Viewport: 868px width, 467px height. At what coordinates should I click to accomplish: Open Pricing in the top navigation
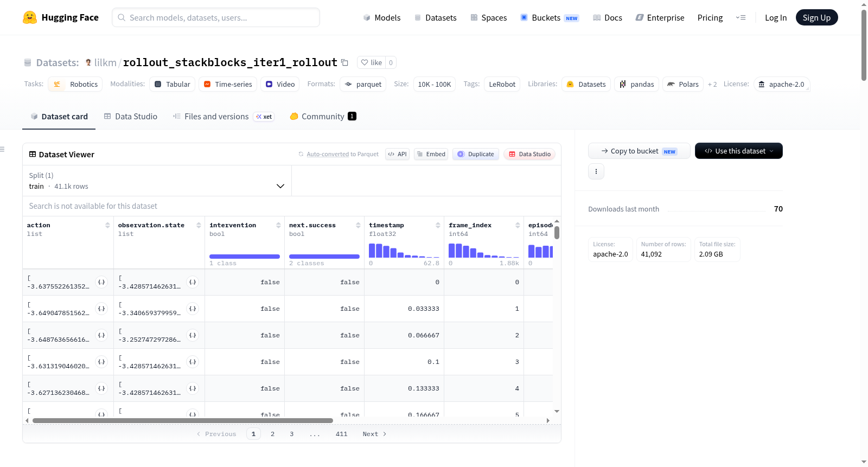pyautogui.click(x=710, y=17)
